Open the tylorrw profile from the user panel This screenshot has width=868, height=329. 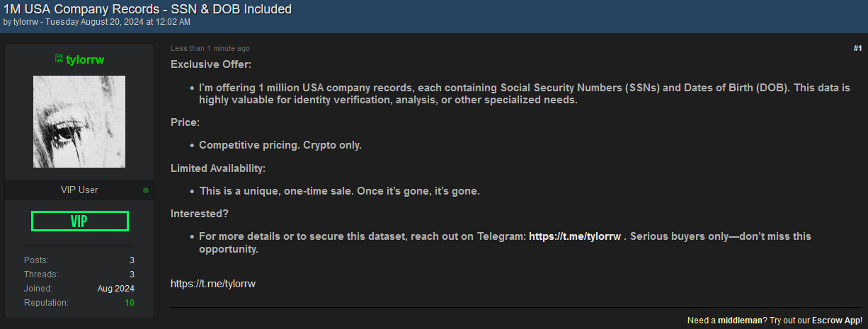pos(85,59)
